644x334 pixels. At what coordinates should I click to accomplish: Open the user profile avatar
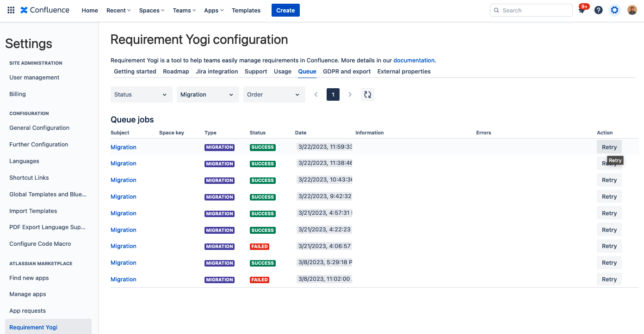click(x=632, y=10)
